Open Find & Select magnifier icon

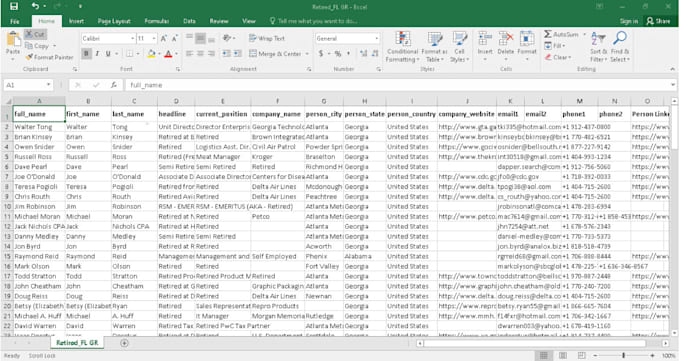point(620,38)
